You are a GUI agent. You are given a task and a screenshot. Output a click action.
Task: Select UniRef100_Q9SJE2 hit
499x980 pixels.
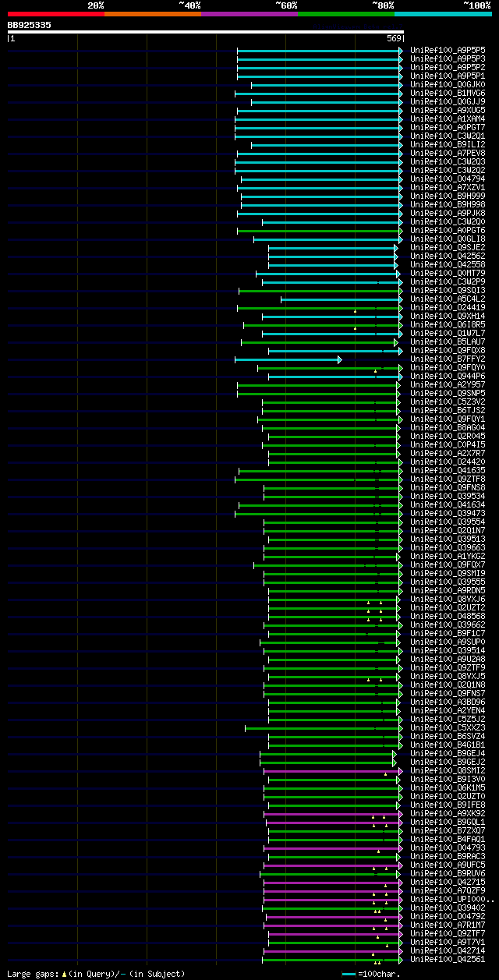click(447, 247)
